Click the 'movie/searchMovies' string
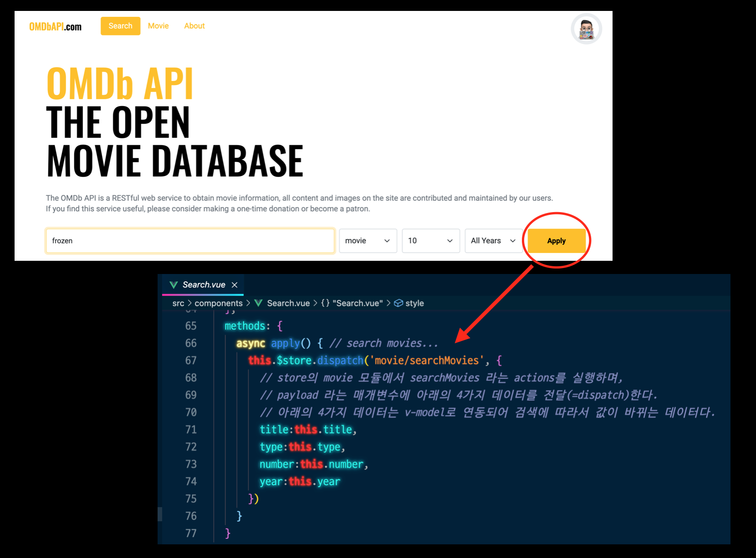 (x=427, y=360)
